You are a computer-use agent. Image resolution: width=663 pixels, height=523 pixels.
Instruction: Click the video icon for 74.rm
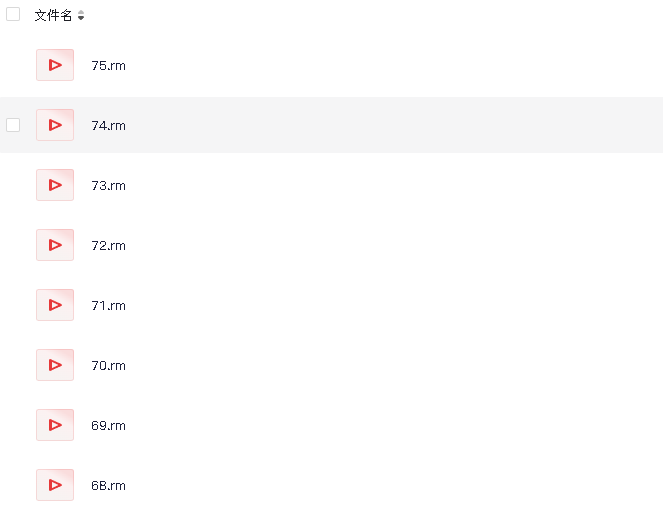55,125
